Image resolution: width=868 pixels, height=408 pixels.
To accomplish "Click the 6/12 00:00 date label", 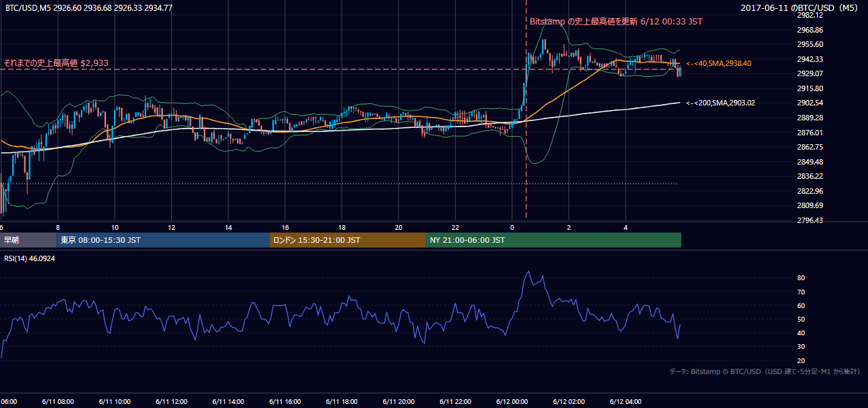I will 511,401.
